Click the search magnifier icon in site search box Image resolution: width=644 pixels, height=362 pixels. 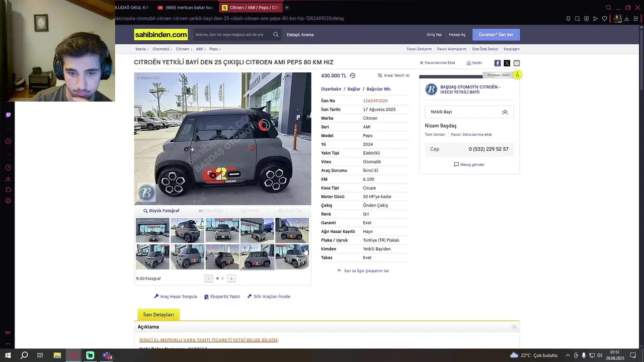tap(276, 35)
